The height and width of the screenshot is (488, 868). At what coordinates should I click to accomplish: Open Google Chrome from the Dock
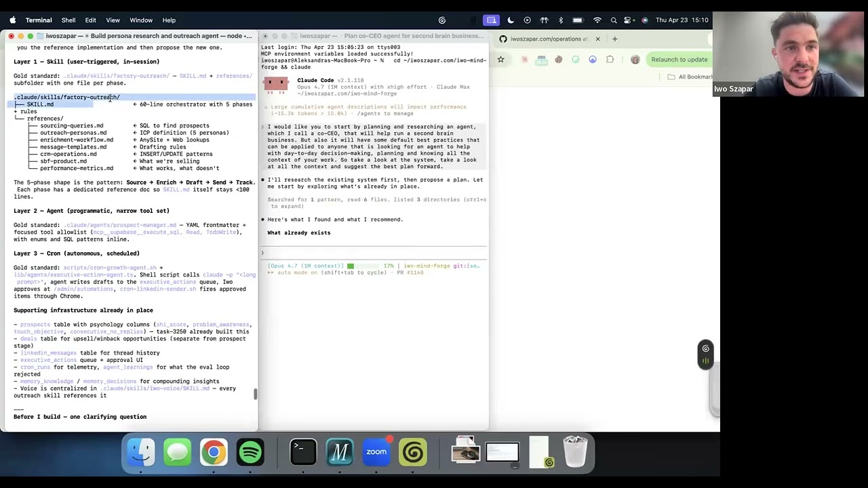(x=214, y=453)
